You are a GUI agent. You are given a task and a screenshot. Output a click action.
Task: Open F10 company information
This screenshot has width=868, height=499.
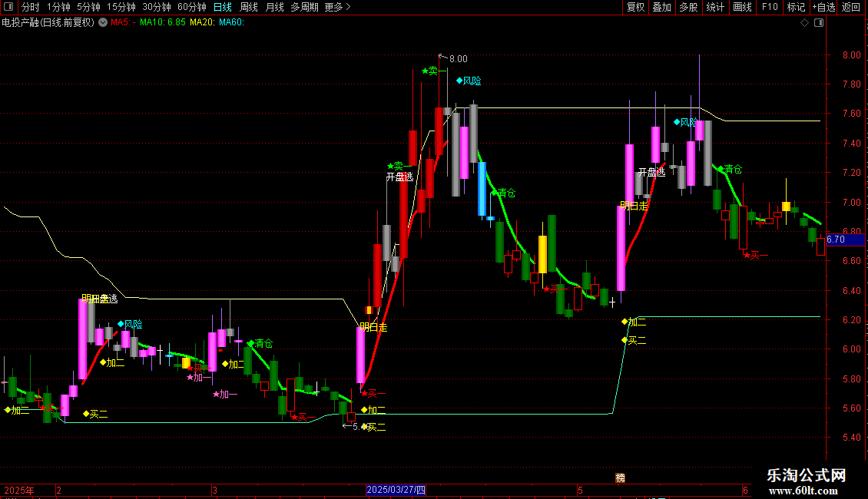coord(770,7)
